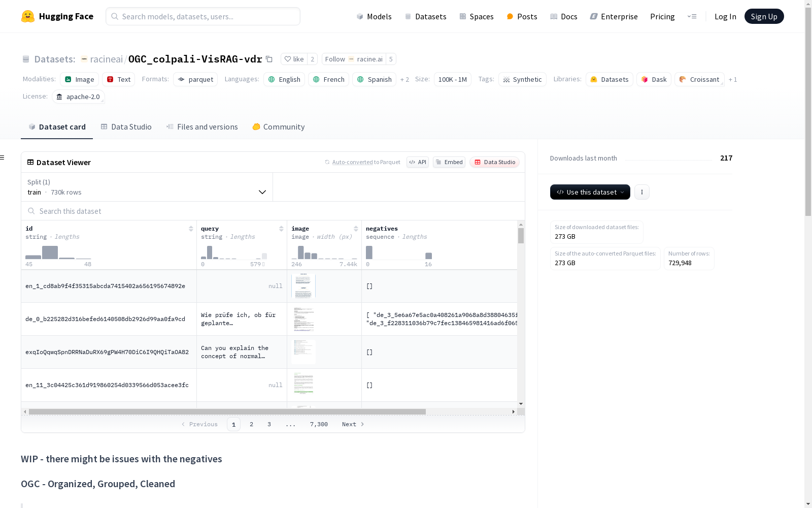The height and width of the screenshot is (508, 812).
Task: Open Auto-converted to Parquet link
Action: pyautogui.click(x=362, y=162)
